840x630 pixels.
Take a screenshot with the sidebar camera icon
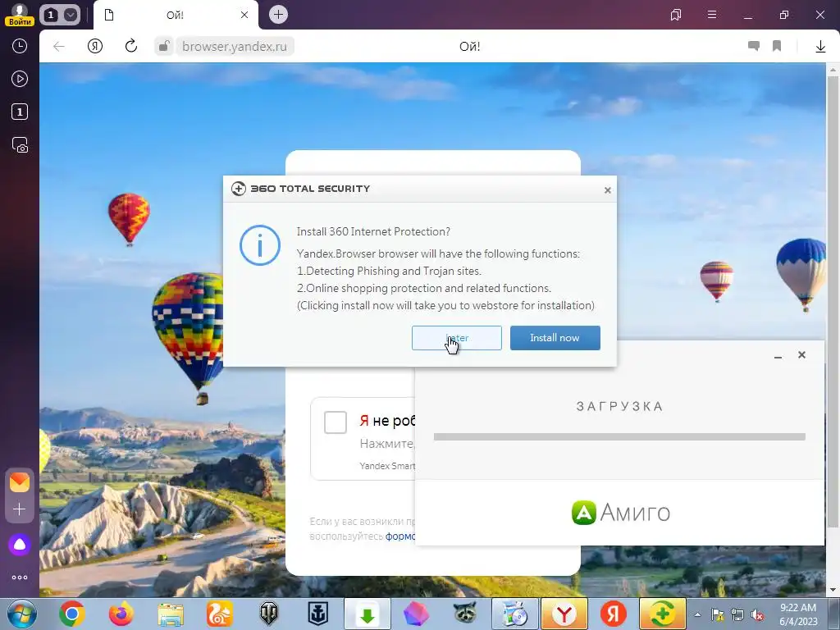point(20,145)
